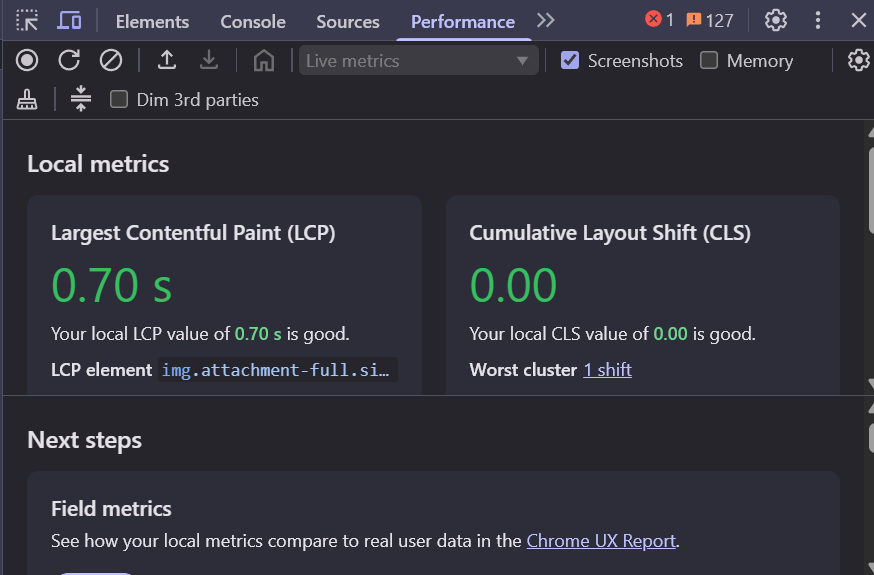Click the Next steps scrollbar
This screenshot has width=874, height=575.
tap(871, 438)
